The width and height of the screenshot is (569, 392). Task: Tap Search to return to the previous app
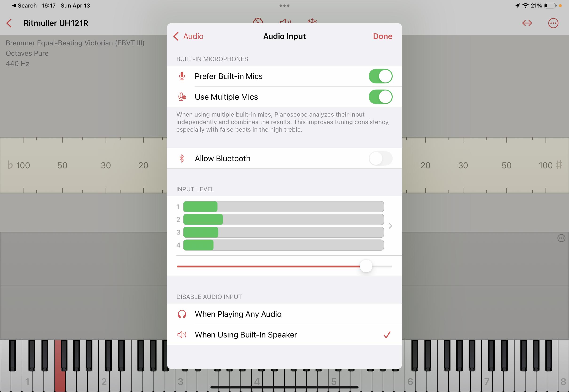click(x=24, y=5)
